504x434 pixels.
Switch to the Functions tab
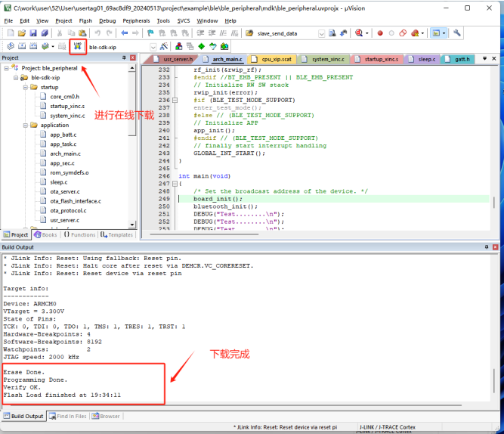(x=79, y=235)
